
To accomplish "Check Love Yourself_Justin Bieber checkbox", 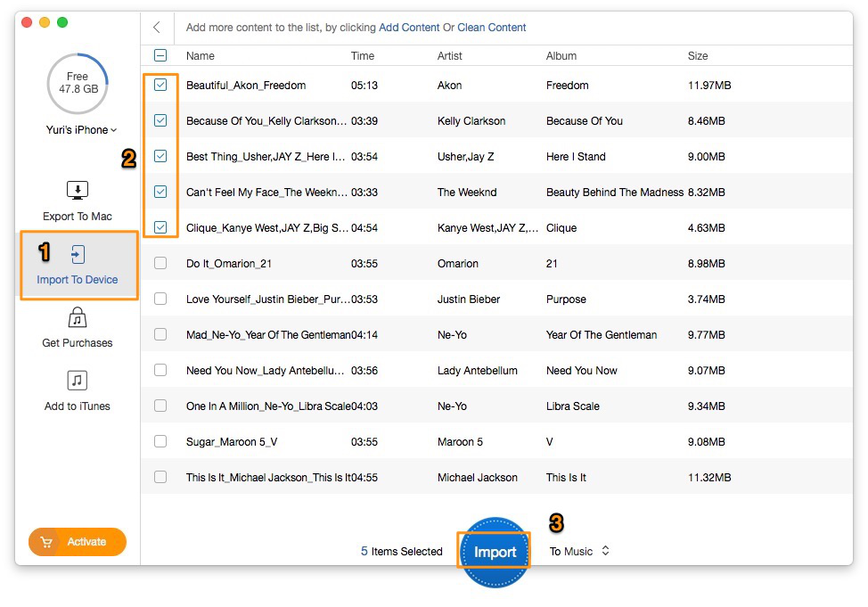I will (160, 299).
